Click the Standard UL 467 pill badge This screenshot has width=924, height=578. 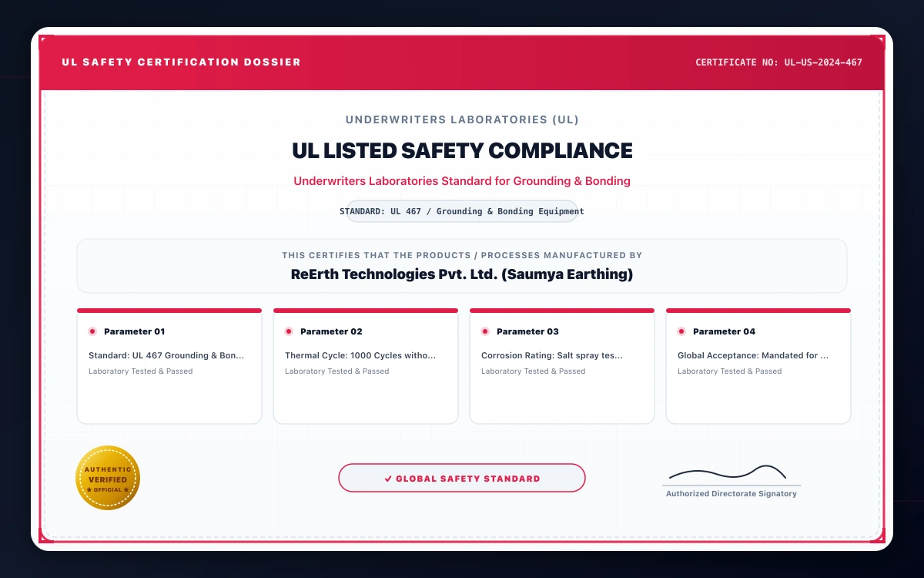(x=462, y=211)
